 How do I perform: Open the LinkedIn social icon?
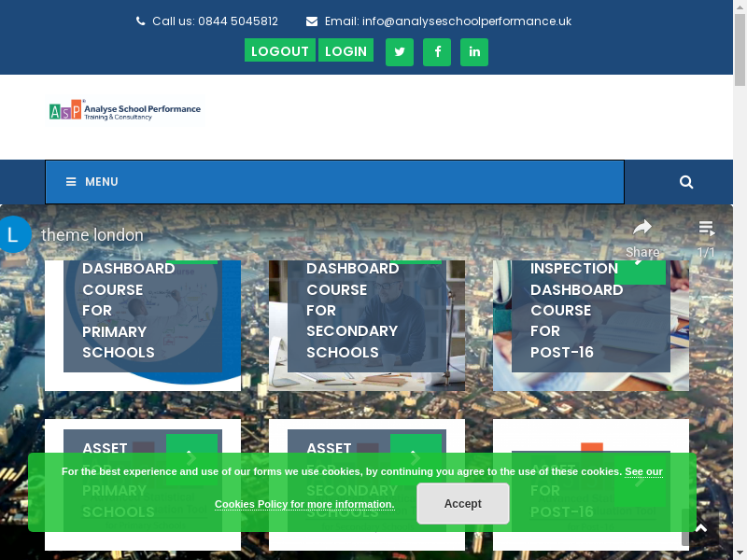[474, 52]
